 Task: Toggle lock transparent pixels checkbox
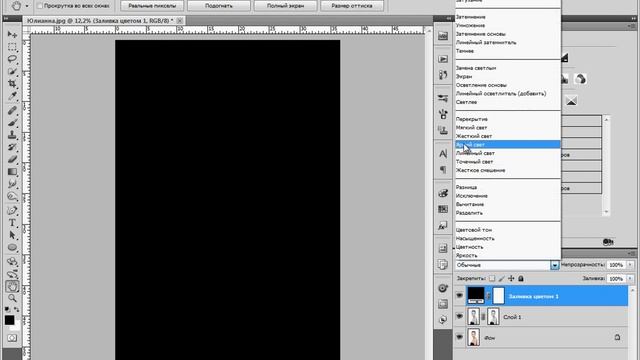coord(492,278)
